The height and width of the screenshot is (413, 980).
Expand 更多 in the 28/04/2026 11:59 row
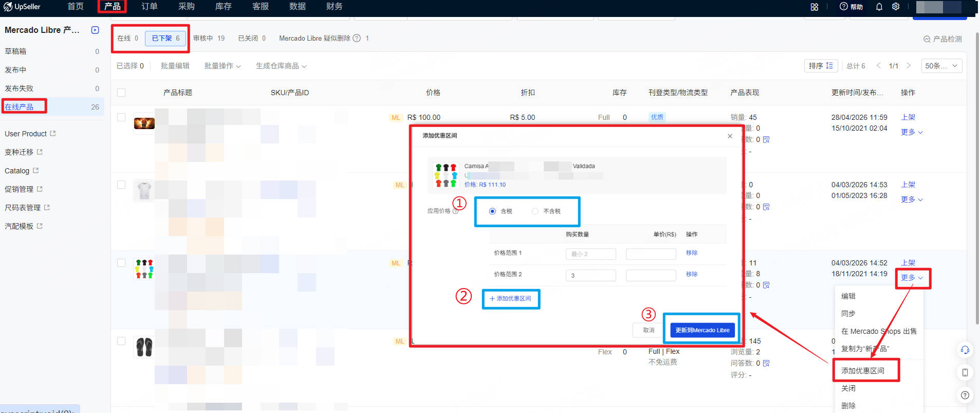[912, 132]
